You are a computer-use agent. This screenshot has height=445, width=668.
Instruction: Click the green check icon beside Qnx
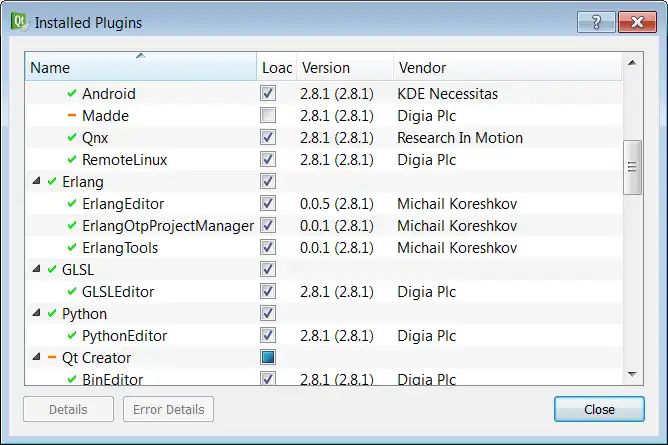pyautogui.click(x=72, y=138)
